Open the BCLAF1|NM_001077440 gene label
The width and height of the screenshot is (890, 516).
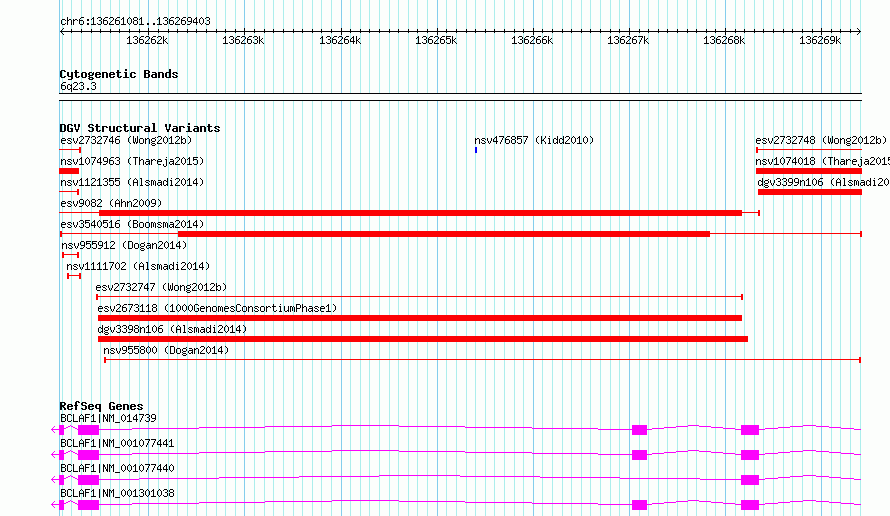coord(117,468)
